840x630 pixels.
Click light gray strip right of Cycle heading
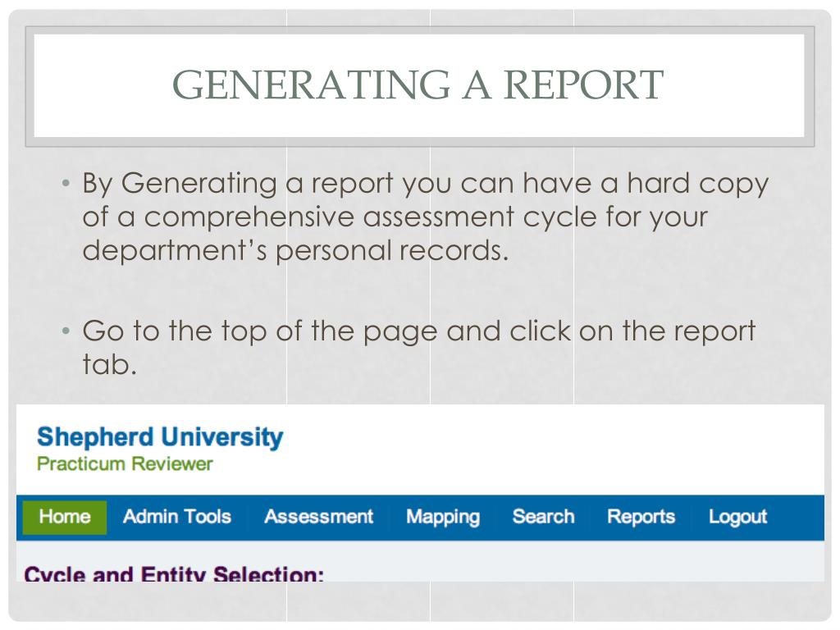click(573, 561)
